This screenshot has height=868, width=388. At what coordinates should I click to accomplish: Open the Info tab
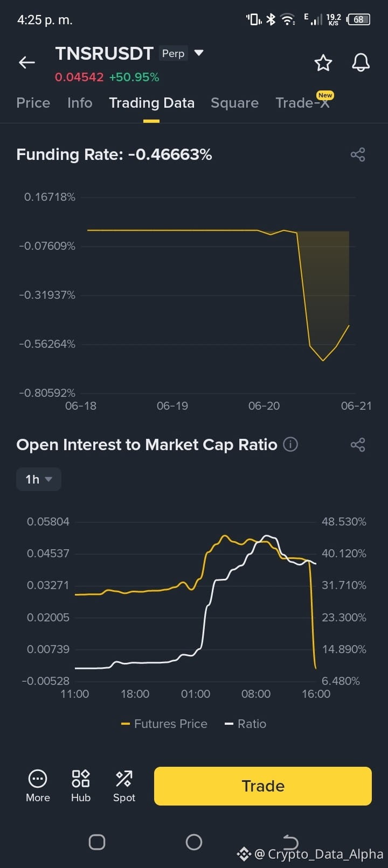pyautogui.click(x=80, y=103)
